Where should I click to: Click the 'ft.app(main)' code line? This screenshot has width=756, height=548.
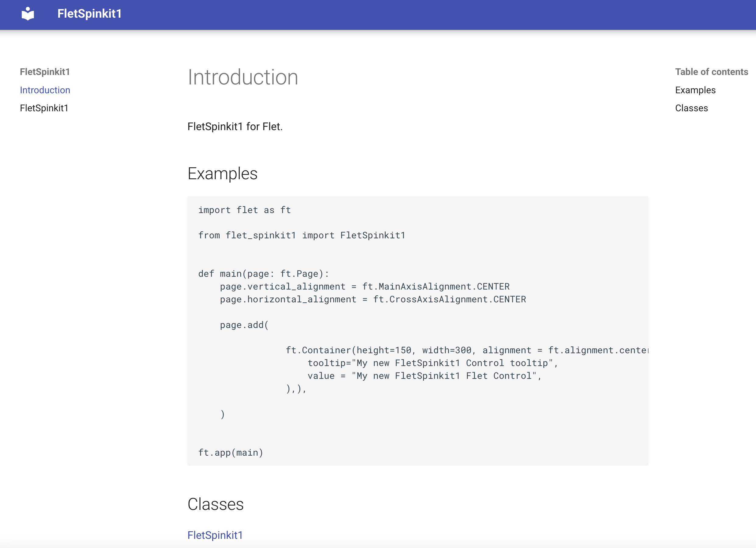pyautogui.click(x=231, y=453)
